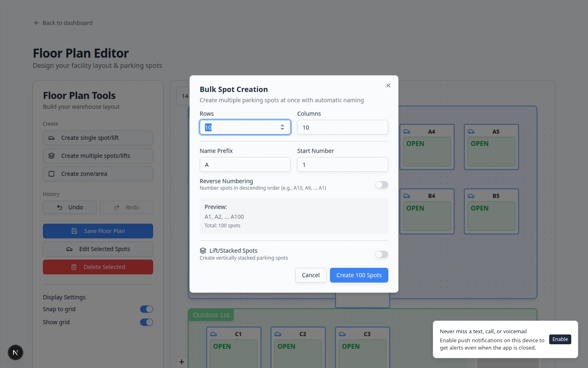Click the car icon on spot C2
Screen dimensions: 588x368
click(278, 334)
